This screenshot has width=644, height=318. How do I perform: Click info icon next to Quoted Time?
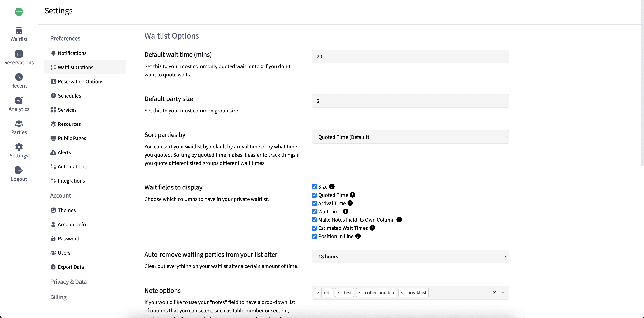(x=352, y=195)
